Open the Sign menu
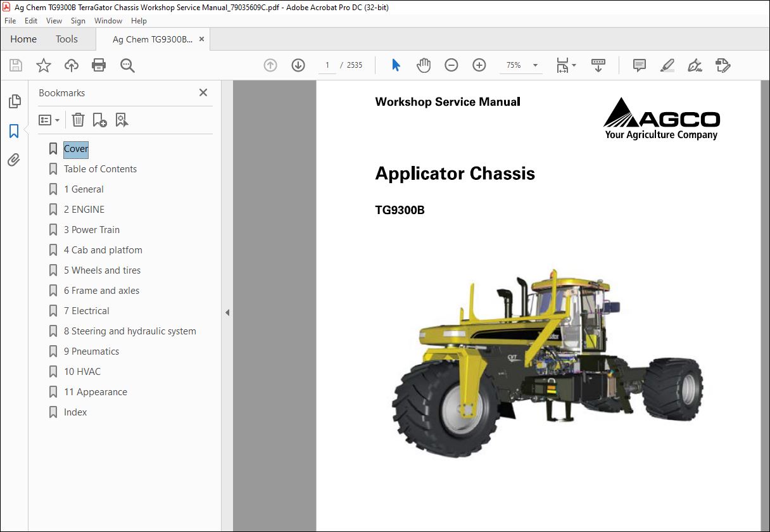The image size is (770, 532). 78,21
